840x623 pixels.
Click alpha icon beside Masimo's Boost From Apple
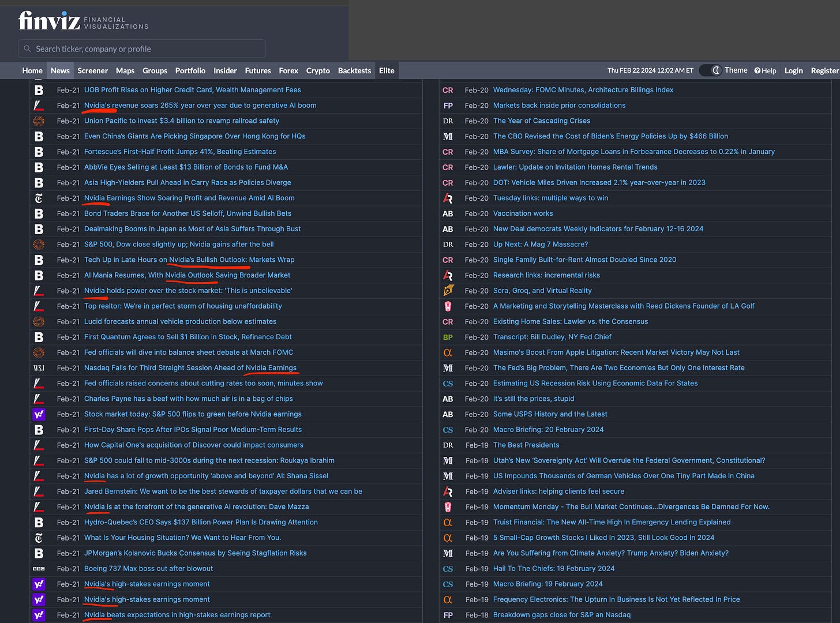(448, 352)
